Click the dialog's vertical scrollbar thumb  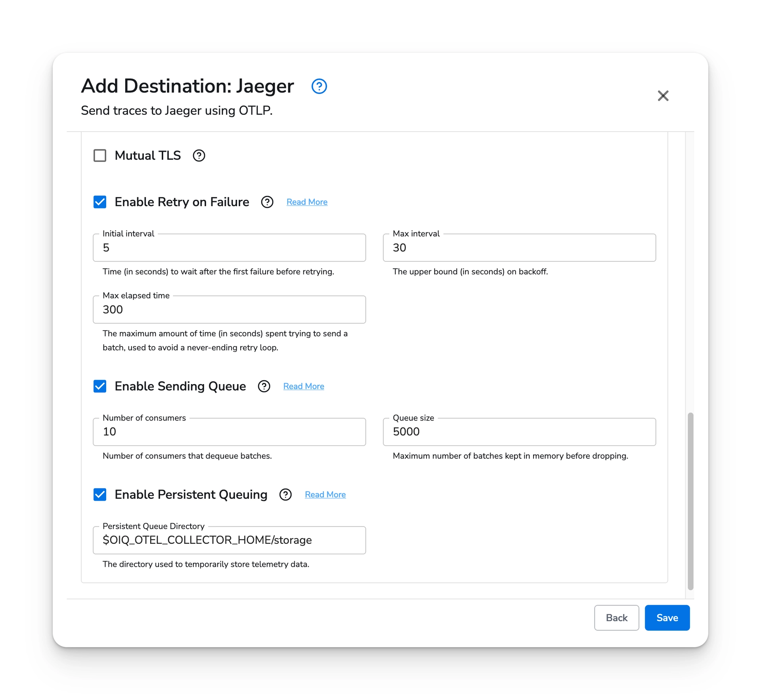pos(690,501)
